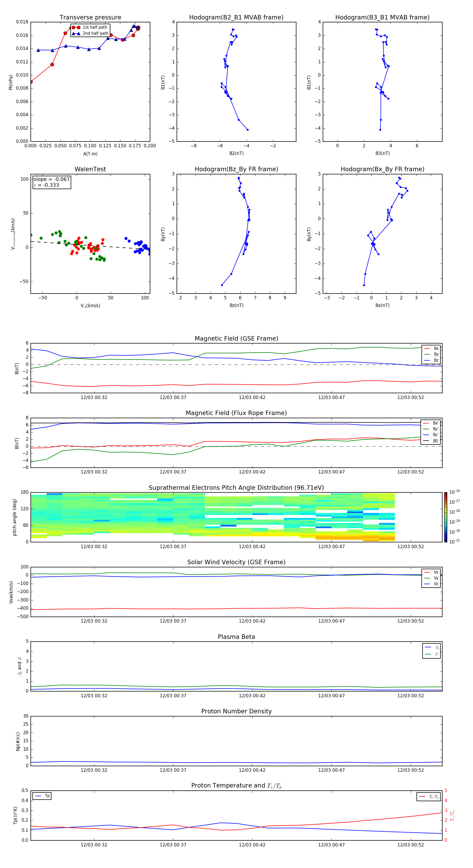Click the "Solar Wind Velocity (GSE Frame)" title
Screen dimensions: 473x868
[236, 562]
